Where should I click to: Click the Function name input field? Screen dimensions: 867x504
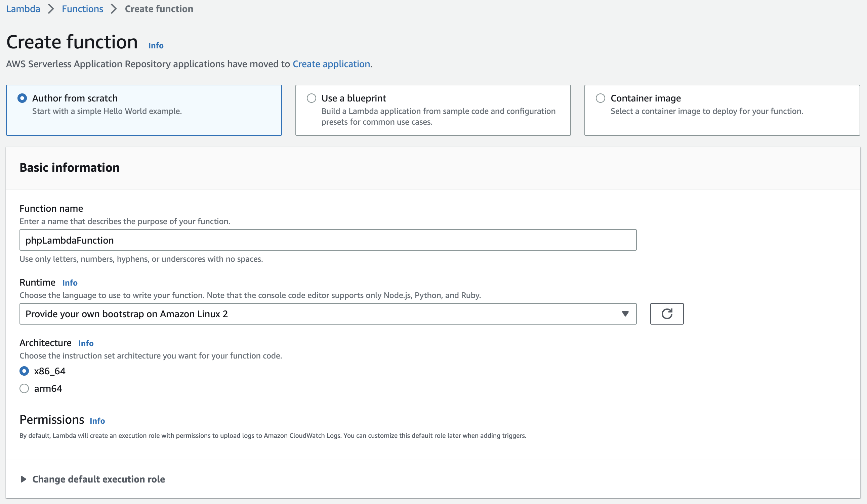click(x=328, y=240)
